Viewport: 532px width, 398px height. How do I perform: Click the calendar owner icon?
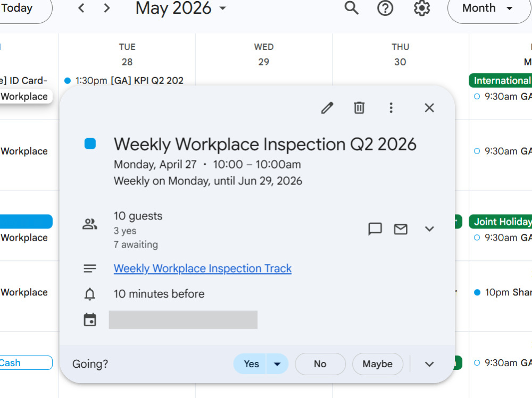tap(90, 320)
